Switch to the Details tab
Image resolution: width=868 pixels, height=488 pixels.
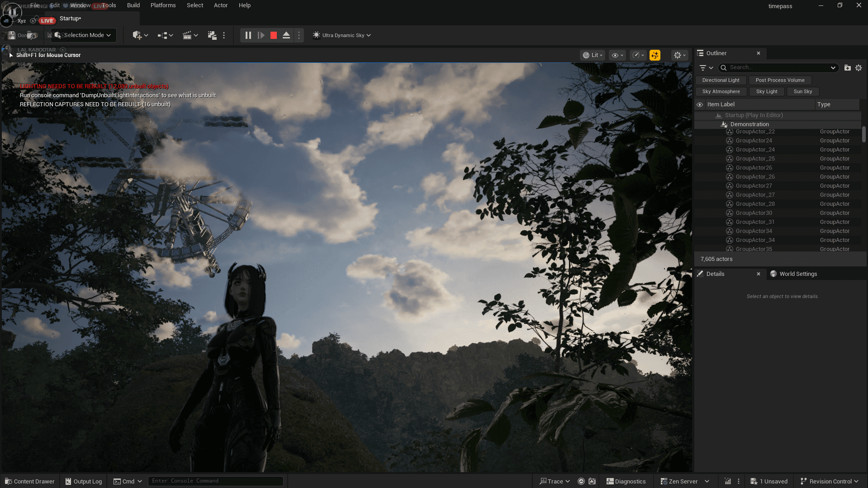[x=715, y=274]
